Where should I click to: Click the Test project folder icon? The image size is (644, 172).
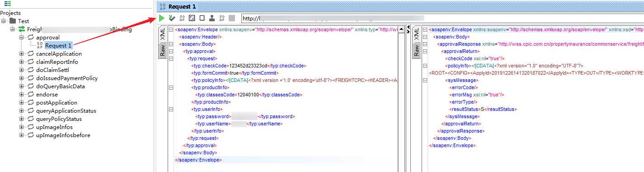click(x=13, y=21)
